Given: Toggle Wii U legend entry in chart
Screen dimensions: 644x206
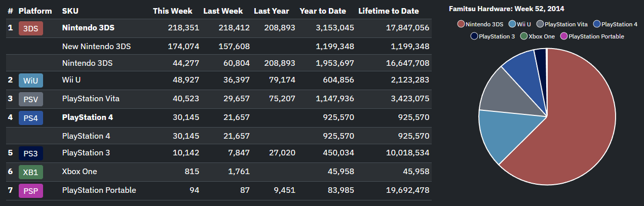Looking at the screenshot, I should [520, 24].
